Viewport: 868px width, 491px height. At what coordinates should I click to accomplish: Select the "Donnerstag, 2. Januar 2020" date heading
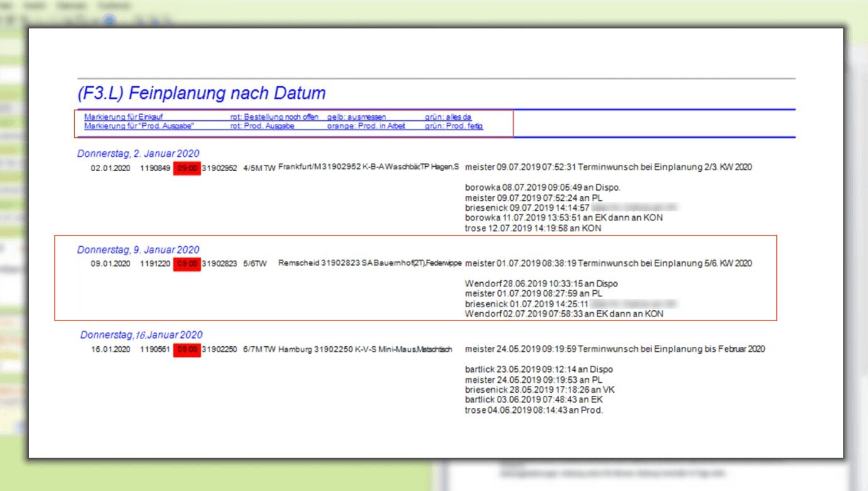[138, 154]
